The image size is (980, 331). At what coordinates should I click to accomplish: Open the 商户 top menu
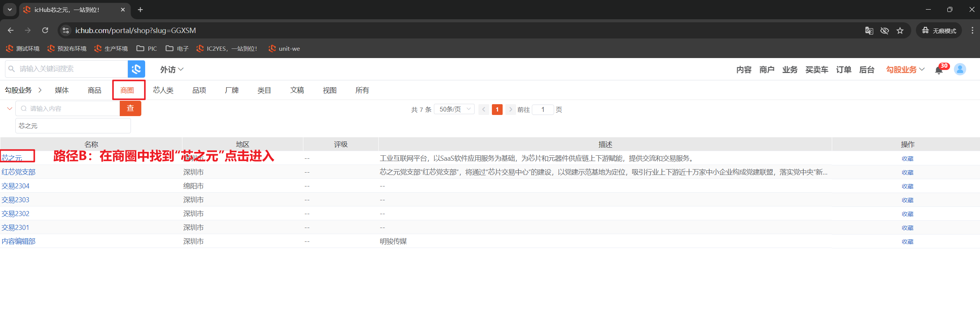[767, 70]
